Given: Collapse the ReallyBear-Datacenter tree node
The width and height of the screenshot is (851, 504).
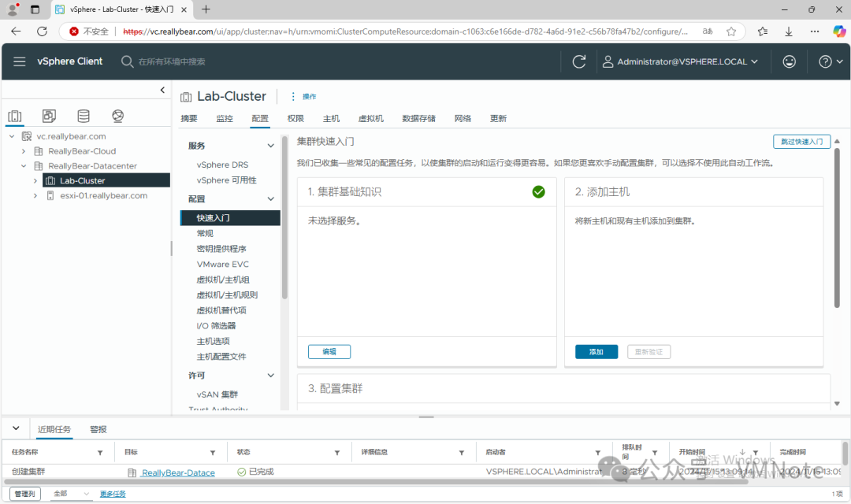Looking at the screenshot, I should [24, 166].
